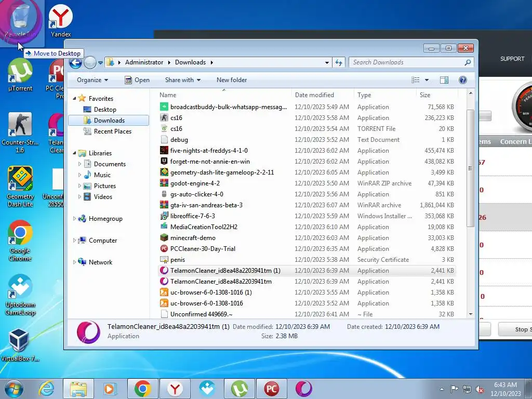Image resolution: width=532 pixels, height=399 pixels.
Task: Switch to the PC Cleaner taskbar button
Action: 271,389
